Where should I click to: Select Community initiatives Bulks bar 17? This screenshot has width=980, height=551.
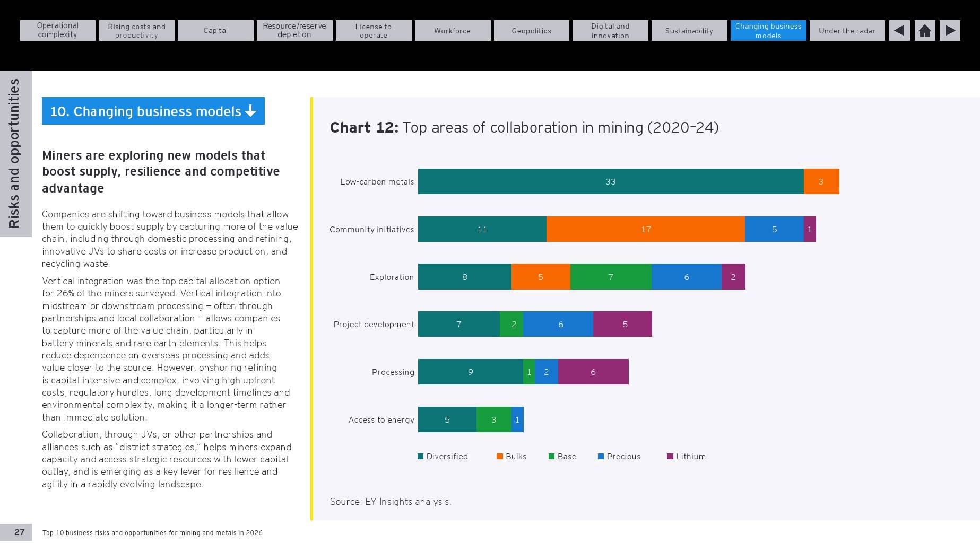pos(646,229)
